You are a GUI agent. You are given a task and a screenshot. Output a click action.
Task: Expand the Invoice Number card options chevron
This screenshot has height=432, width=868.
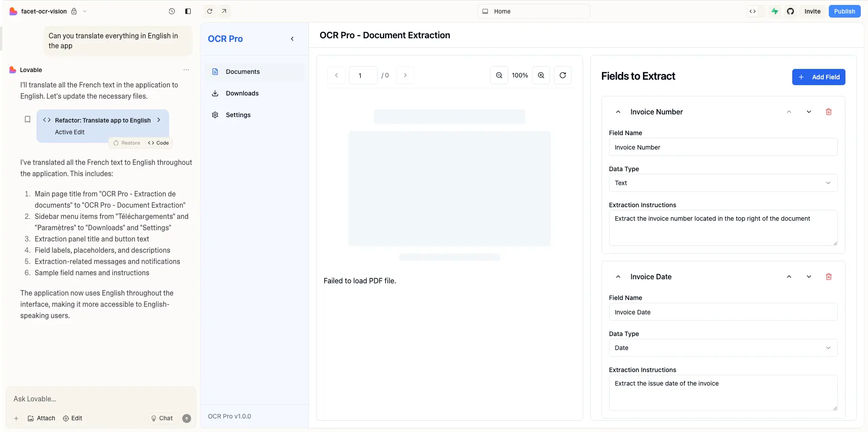808,112
